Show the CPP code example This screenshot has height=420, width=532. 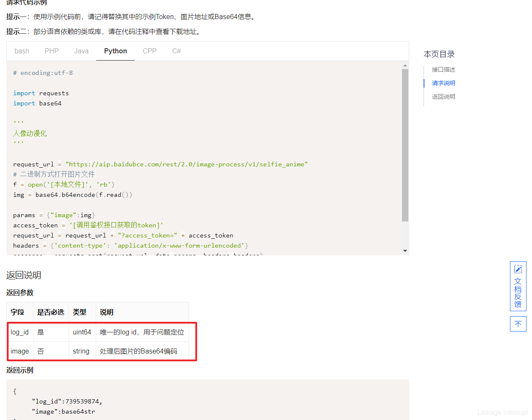pos(150,51)
